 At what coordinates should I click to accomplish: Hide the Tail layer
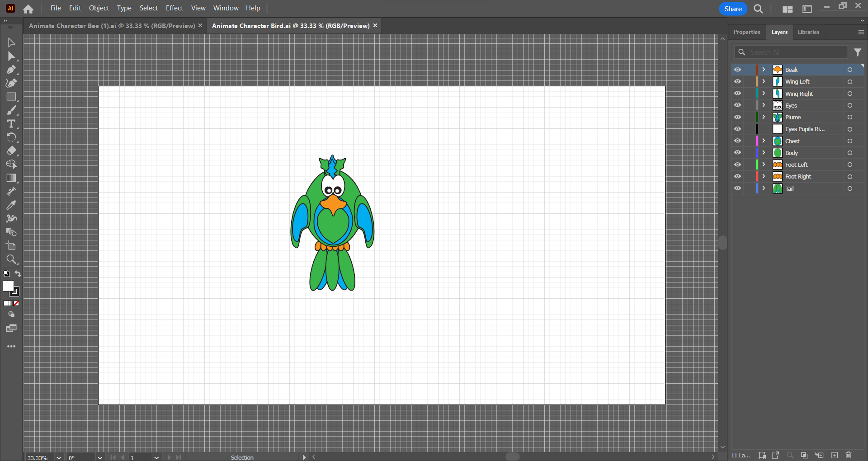point(737,188)
